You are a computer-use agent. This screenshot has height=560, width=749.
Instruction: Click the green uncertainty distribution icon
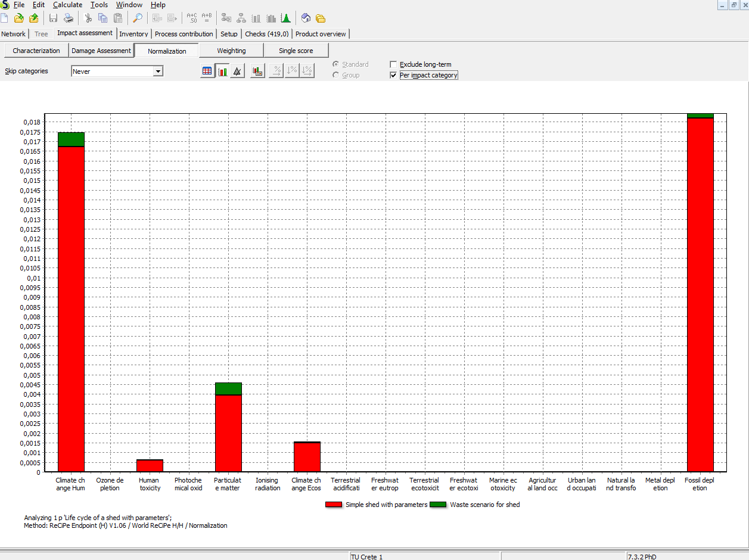pyautogui.click(x=286, y=18)
